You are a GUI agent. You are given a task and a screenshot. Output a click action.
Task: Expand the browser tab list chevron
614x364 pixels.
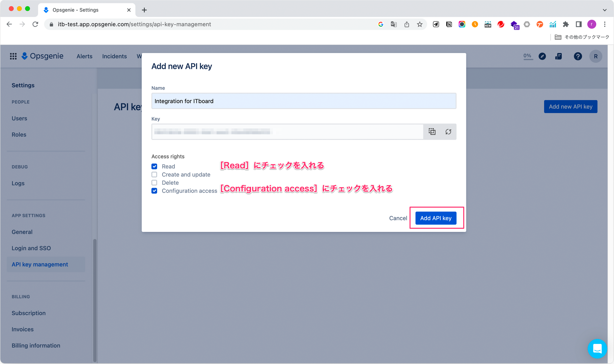click(x=604, y=10)
